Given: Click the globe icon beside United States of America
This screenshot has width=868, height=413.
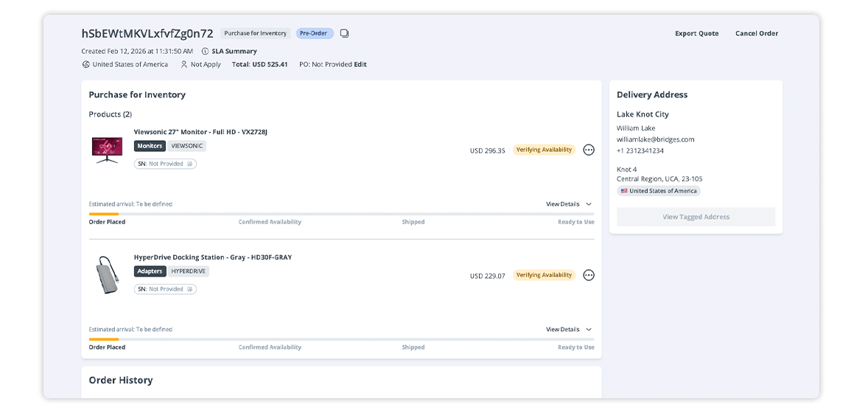Looking at the screenshot, I should (86, 64).
